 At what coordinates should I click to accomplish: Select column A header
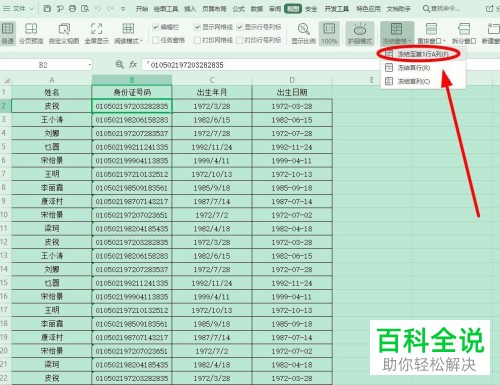52,80
